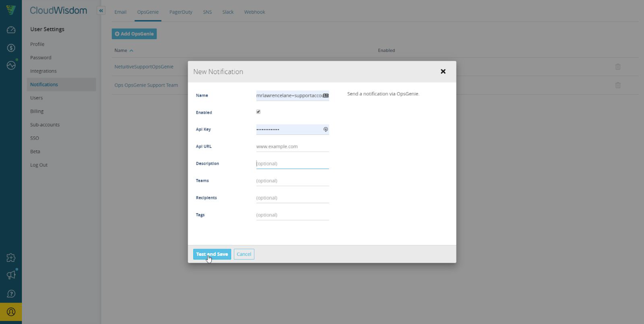This screenshot has width=644, height=324.
Task: Open Billing settings page
Action: [37, 111]
